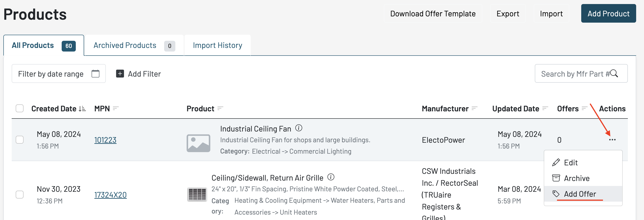Select the Industrial Ceiling Fan row checkbox

20,140
